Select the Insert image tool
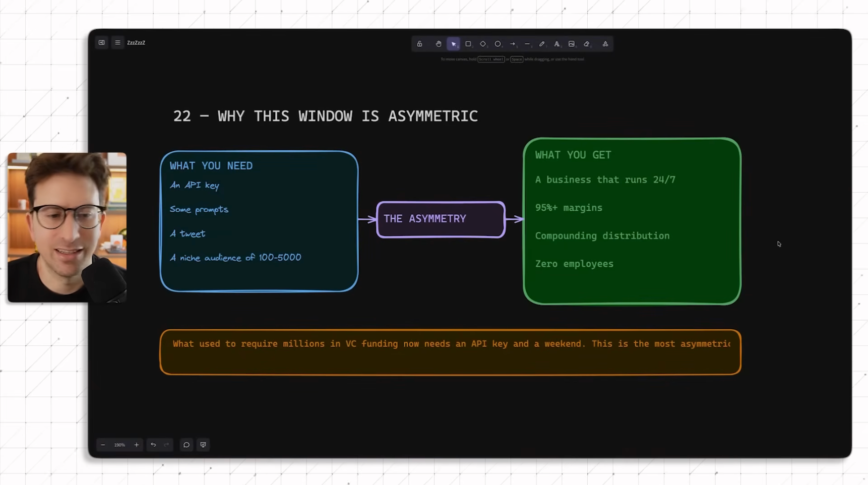The width and height of the screenshot is (868, 485). click(572, 44)
